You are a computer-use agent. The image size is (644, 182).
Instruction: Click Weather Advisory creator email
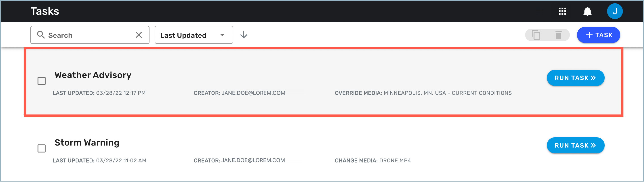click(x=253, y=93)
